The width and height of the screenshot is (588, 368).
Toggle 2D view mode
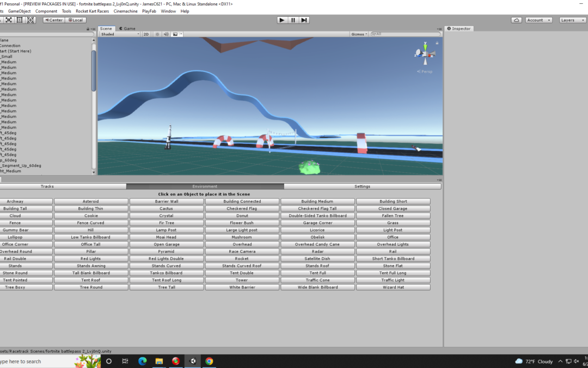point(146,34)
